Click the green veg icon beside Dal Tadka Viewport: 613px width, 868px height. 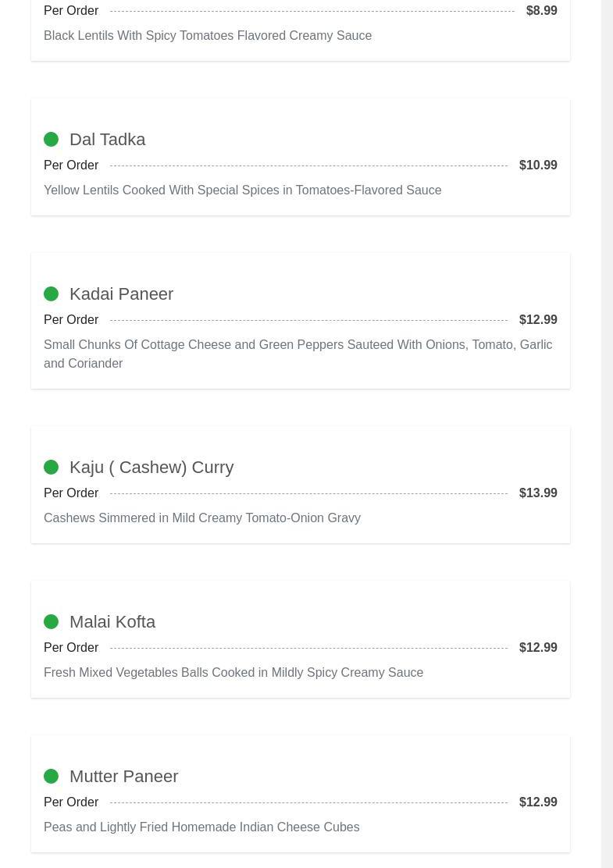pyautogui.click(x=51, y=139)
